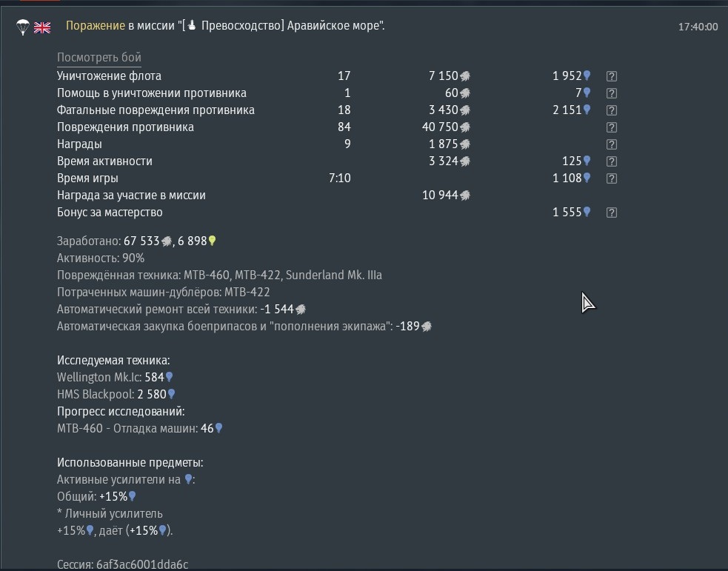Click research icon next to HMS Blackpool 2 580
Screen dimensions: 728x571
tap(171, 394)
